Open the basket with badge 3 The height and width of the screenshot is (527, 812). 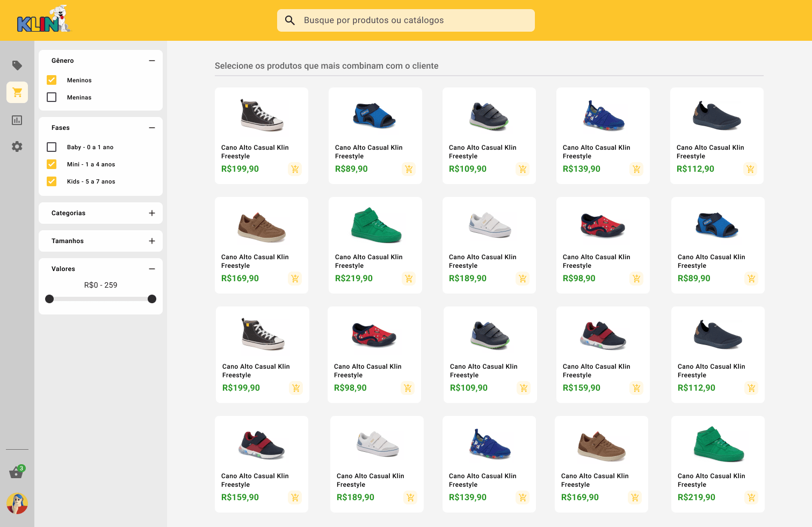pyautogui.click(x=17, y=472)
